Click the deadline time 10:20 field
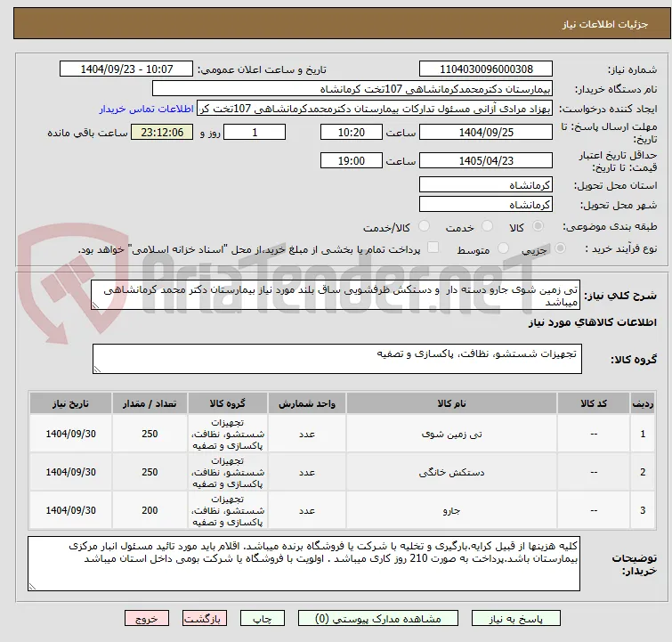 point(352,132)
